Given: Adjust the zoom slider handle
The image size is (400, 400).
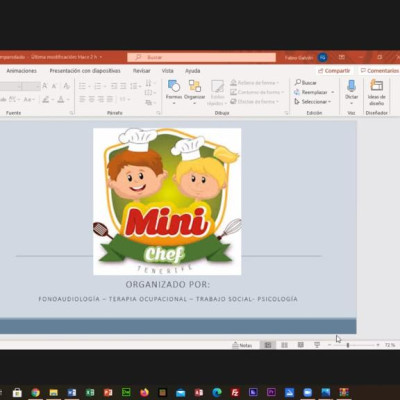Looking at the screenshot, I should [348, 345].
